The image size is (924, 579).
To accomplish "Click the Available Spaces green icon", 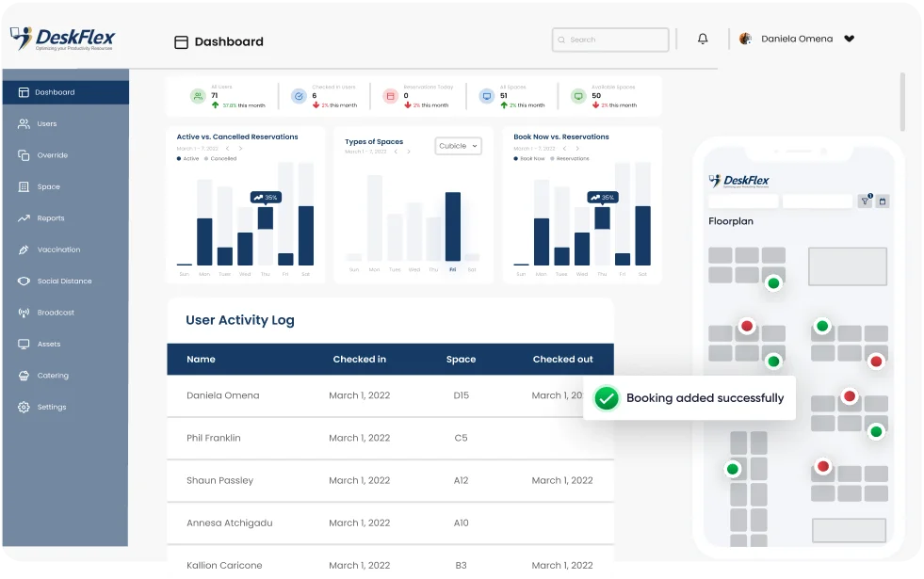I will click(578, 96).
